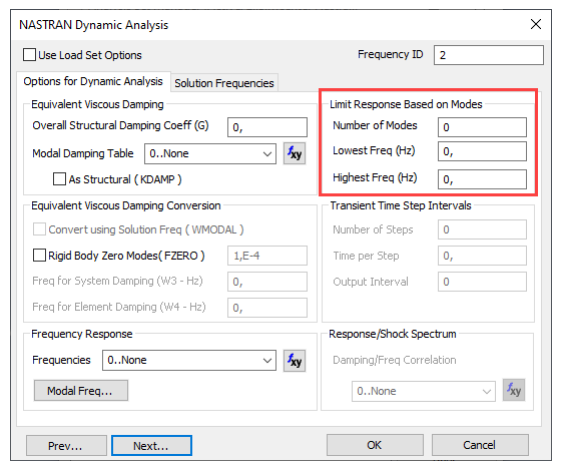Click Freq for System Damping (W3) field

click(x=267, y=281)
